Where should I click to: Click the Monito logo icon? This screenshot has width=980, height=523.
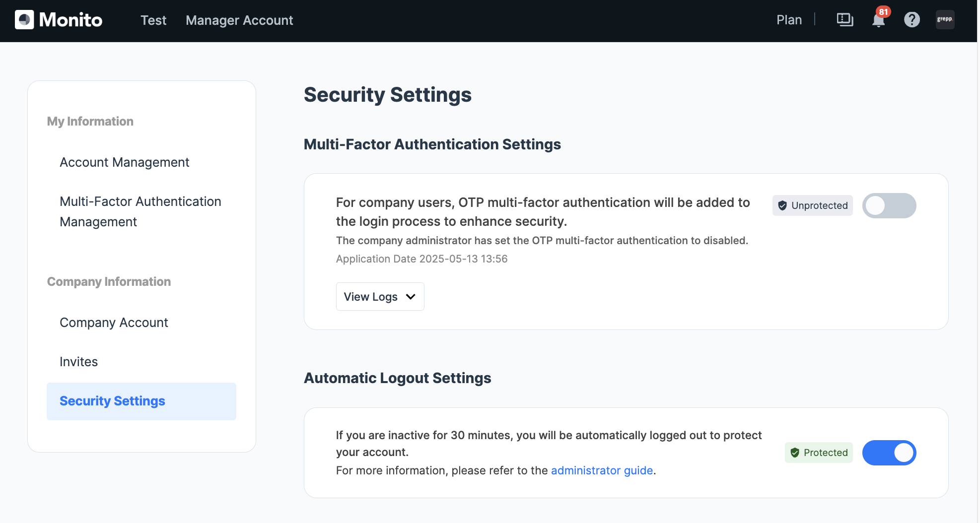point(24,20)
